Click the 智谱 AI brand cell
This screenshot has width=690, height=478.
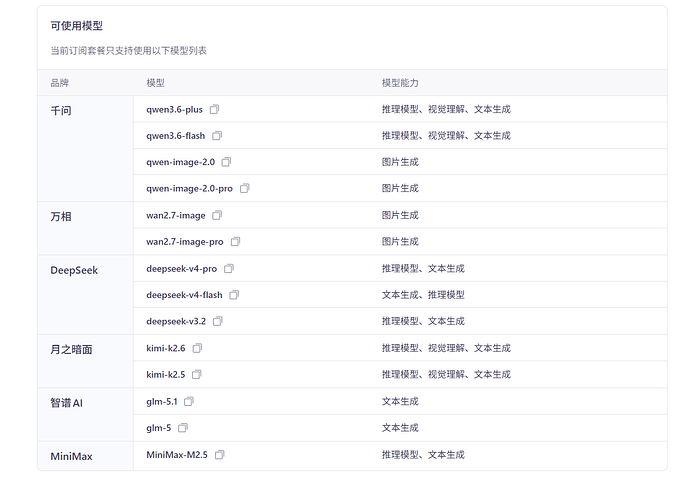pos(85,415)
